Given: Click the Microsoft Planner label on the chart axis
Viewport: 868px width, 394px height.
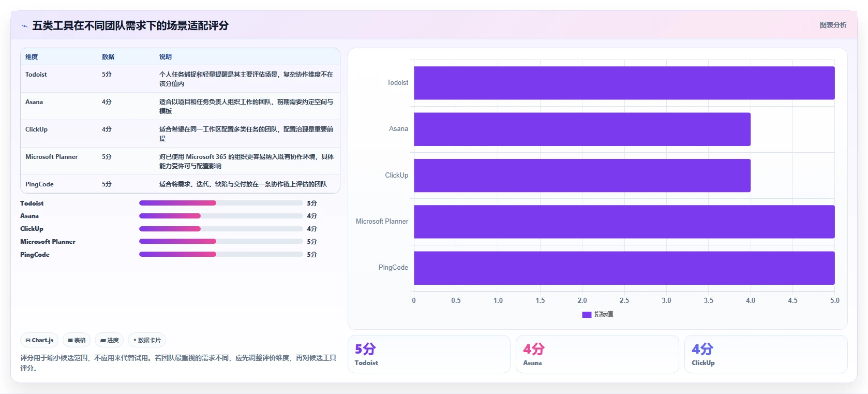Looking at the screenshot, I should [x=382, y=222].
